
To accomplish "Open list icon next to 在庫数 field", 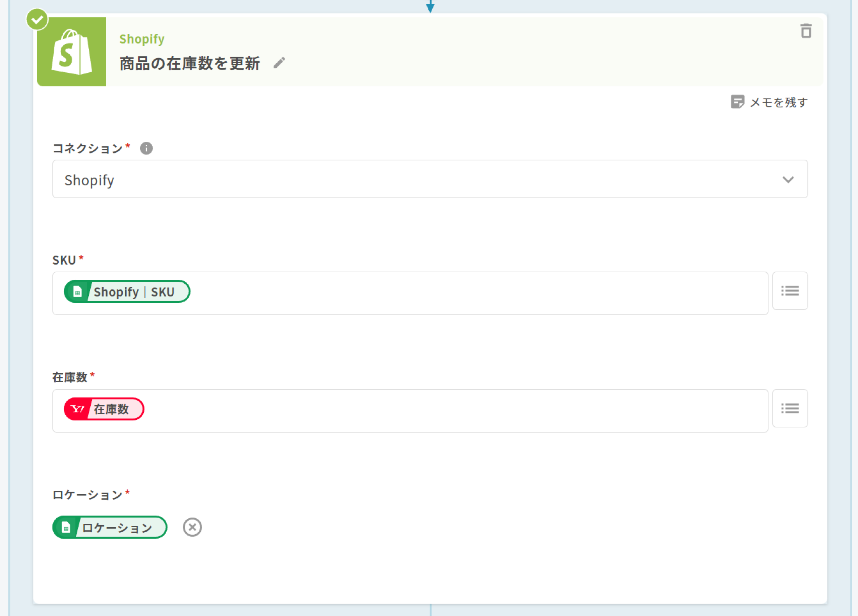I will point(790,408).
